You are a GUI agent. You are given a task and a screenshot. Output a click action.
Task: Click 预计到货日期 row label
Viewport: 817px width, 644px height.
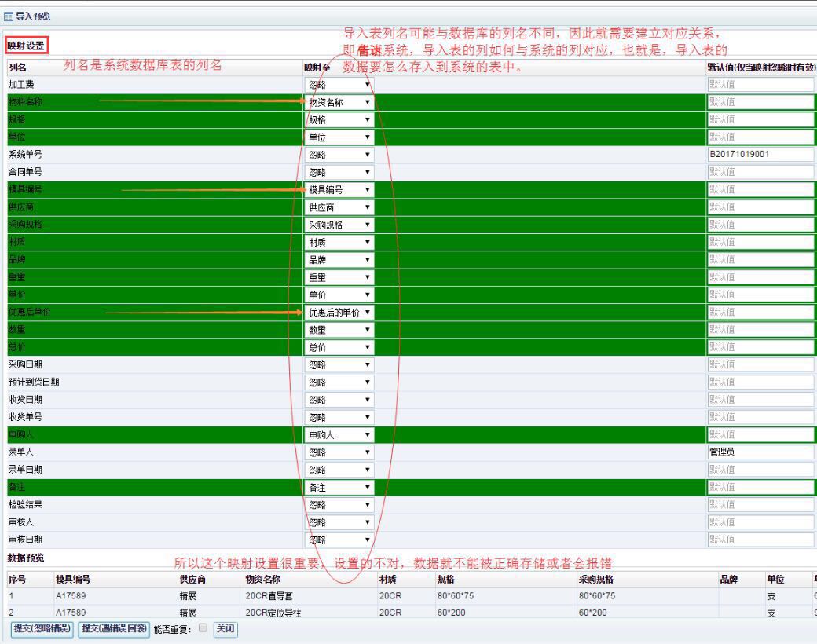(x=34, y=382)
